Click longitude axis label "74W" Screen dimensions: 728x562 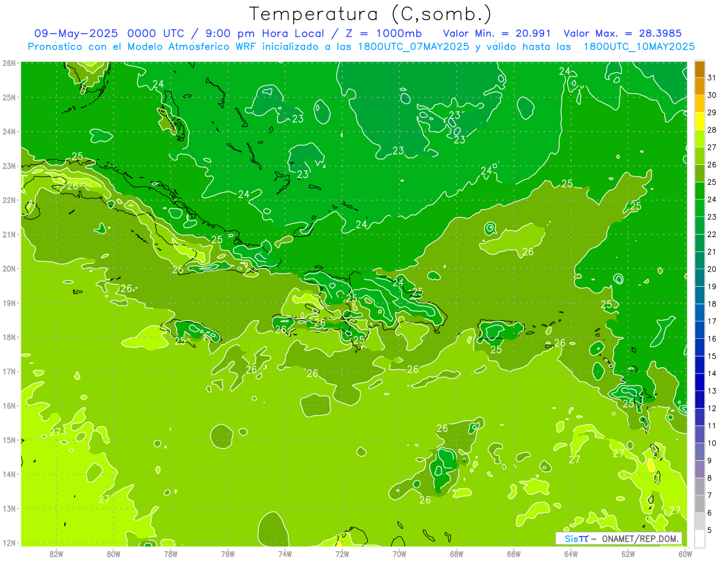pyautogui.click(x=285, y=554)
